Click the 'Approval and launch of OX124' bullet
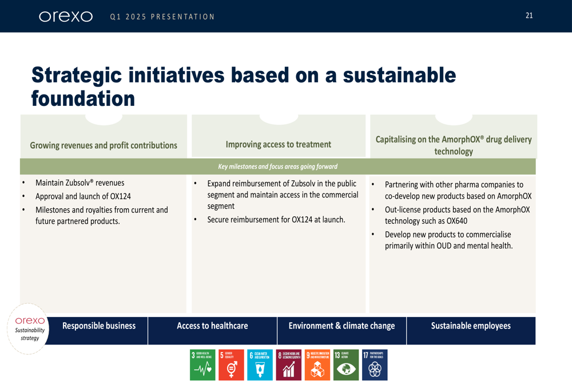This screenshot has height=392, width=572. 83,196
